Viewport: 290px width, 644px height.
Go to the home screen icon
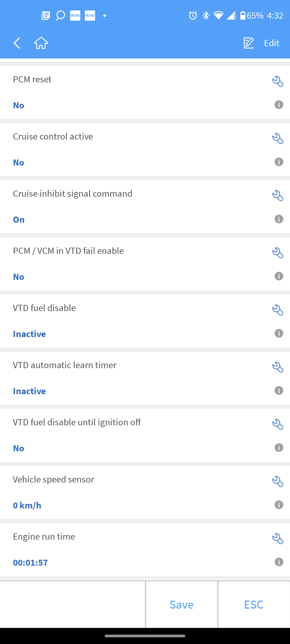pyautogui.click(x=41, y=43)
